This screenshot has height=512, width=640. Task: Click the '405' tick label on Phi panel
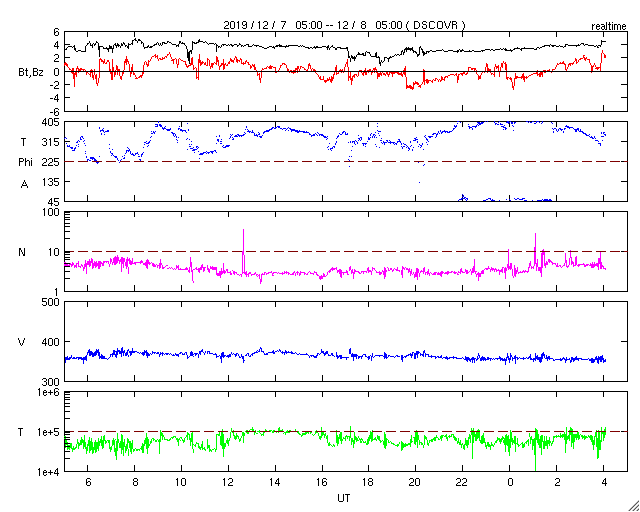pos(51,122)
